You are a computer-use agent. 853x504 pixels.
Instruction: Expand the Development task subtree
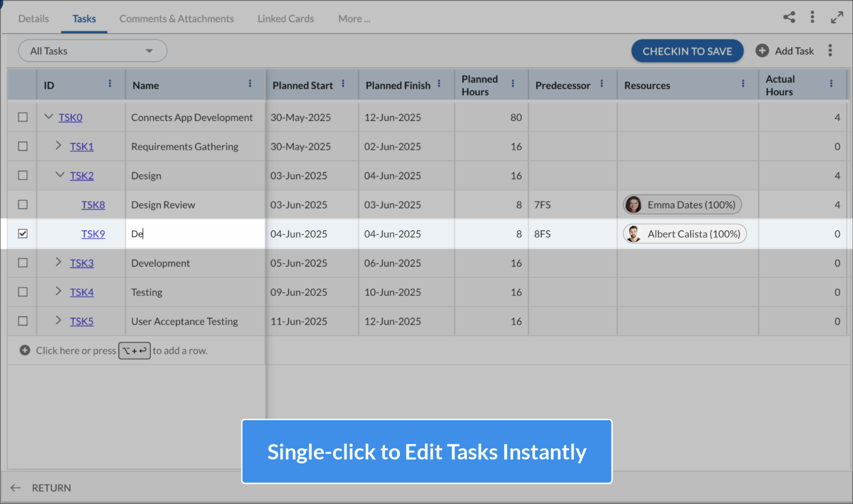58,262
